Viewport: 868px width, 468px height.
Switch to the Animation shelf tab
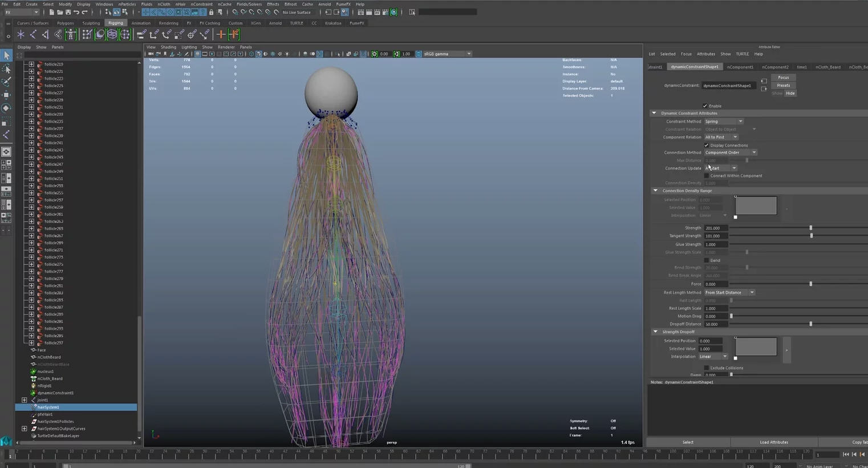click(141, 23)
